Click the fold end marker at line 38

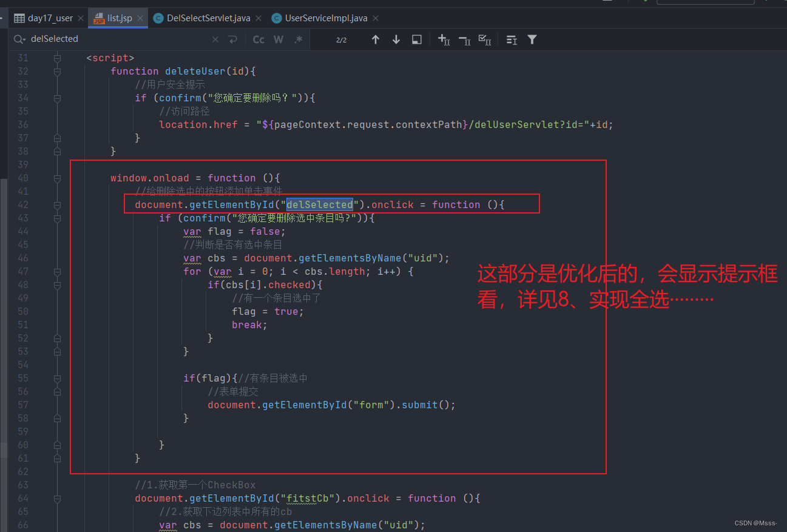(x=57, y=152)
